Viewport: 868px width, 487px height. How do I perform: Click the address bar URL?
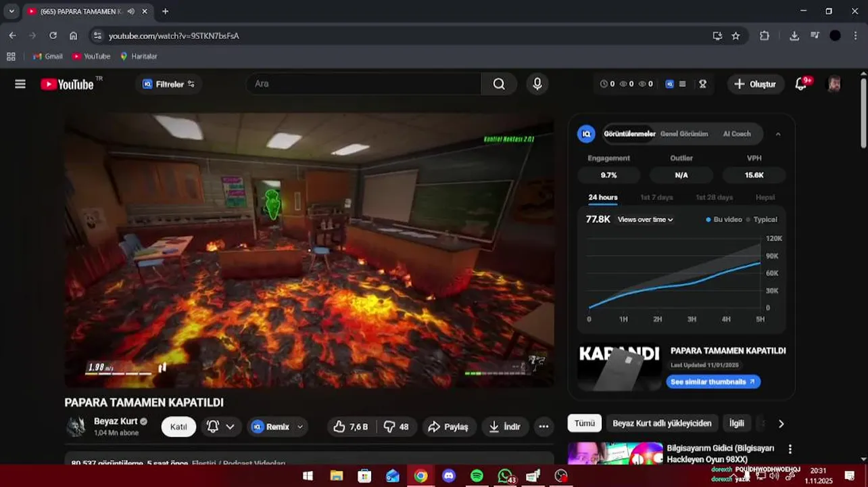(174, 36)
